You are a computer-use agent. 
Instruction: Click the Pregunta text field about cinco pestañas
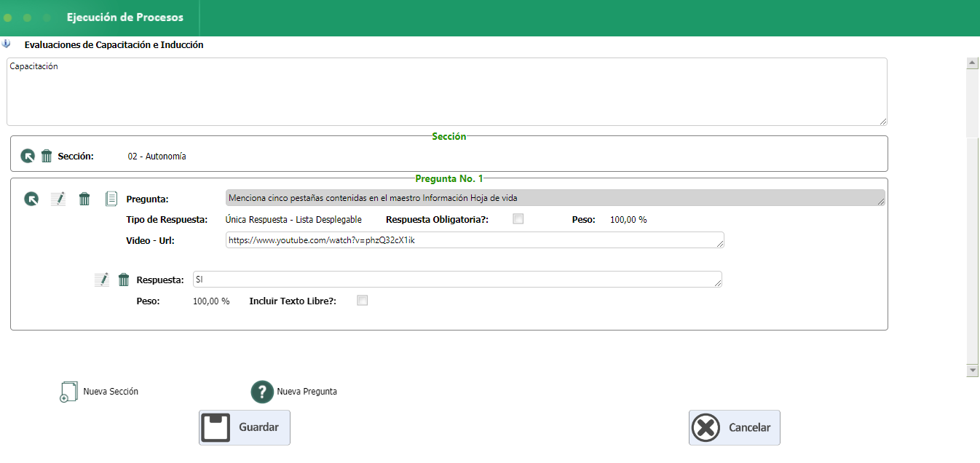(x=556, y=198)
